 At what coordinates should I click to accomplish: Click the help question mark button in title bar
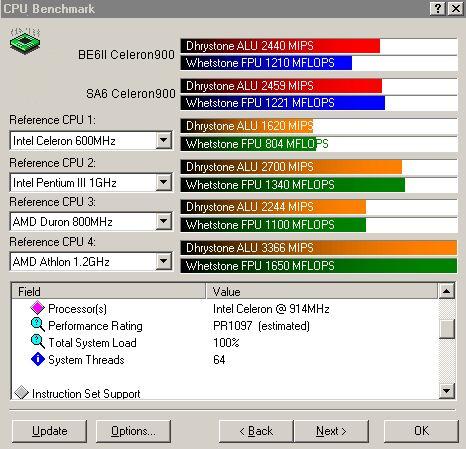point(437,8)
